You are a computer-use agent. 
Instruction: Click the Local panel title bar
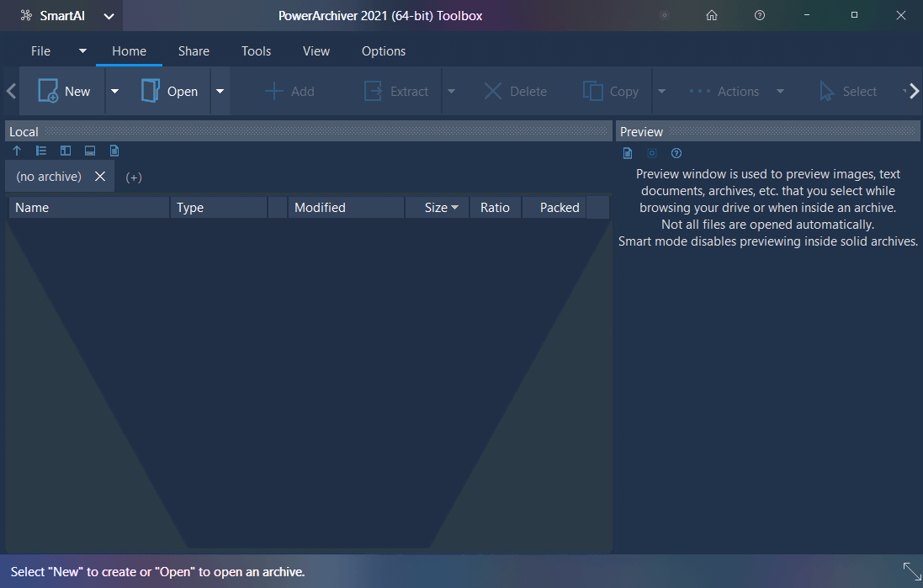click(x=309, y=131)
